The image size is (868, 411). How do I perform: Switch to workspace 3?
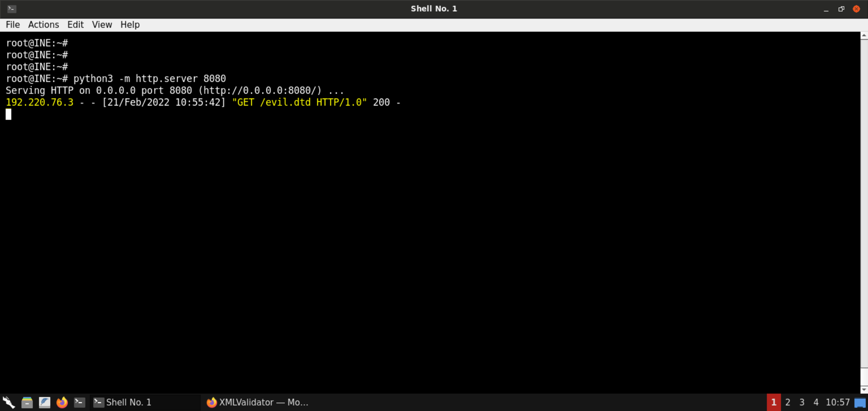802,402
